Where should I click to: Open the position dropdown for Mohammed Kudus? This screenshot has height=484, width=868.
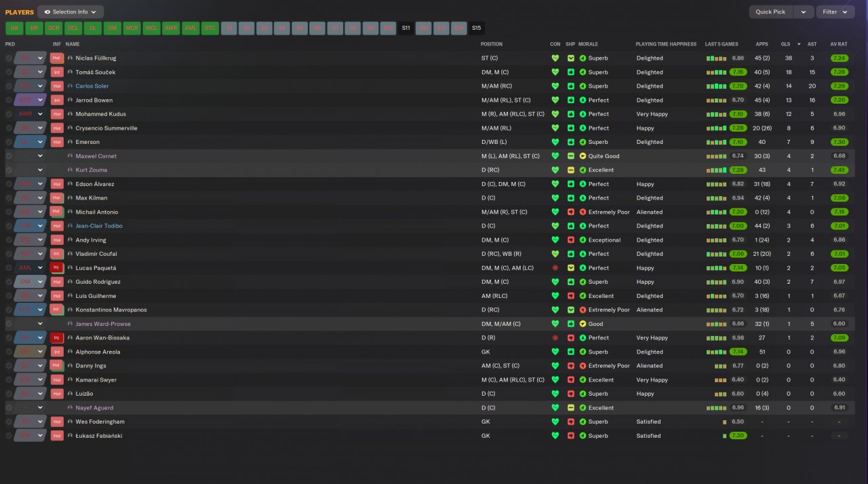coord(40,114)
